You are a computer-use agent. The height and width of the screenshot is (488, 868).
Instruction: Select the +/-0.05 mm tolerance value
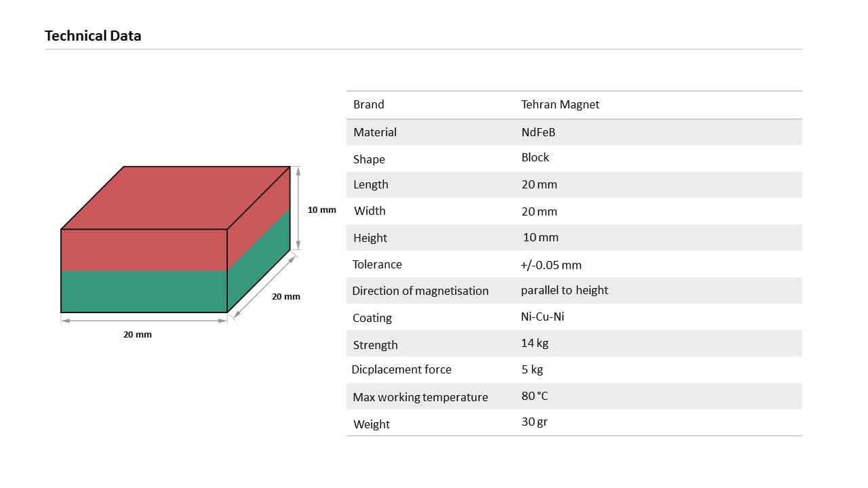[x=551, y=265]
